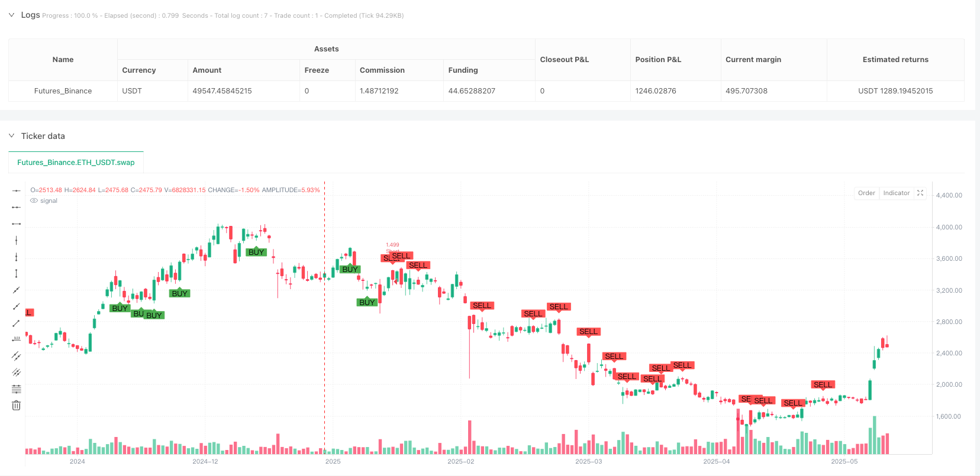Click the Estimated returns column header
This screenshot has width=980, height=476.
895,60
